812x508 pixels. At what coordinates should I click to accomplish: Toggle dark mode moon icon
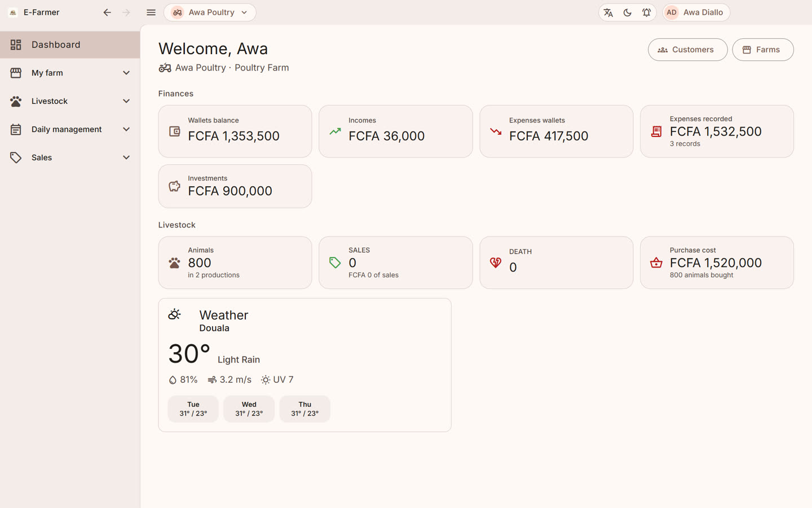[x=628, y=12]
